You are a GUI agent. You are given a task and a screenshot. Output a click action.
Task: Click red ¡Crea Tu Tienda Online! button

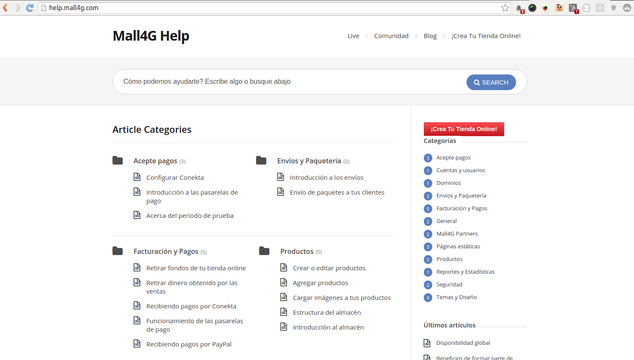pyautogui.click(x=464, y=129)
